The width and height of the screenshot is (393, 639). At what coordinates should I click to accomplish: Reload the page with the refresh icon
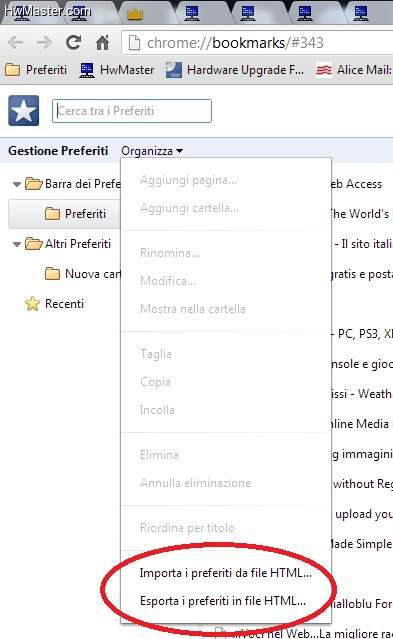pos(73,42)
